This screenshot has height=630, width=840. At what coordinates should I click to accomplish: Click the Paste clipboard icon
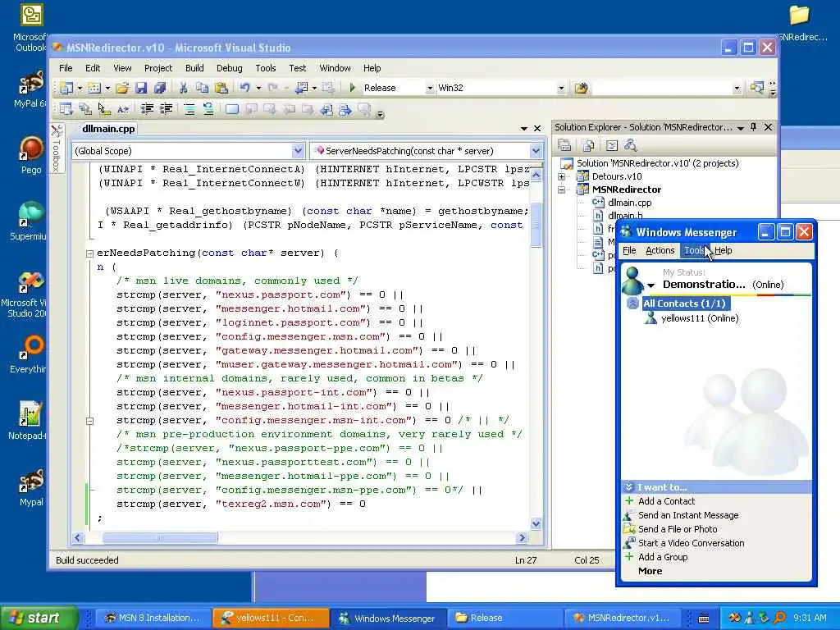221,88
